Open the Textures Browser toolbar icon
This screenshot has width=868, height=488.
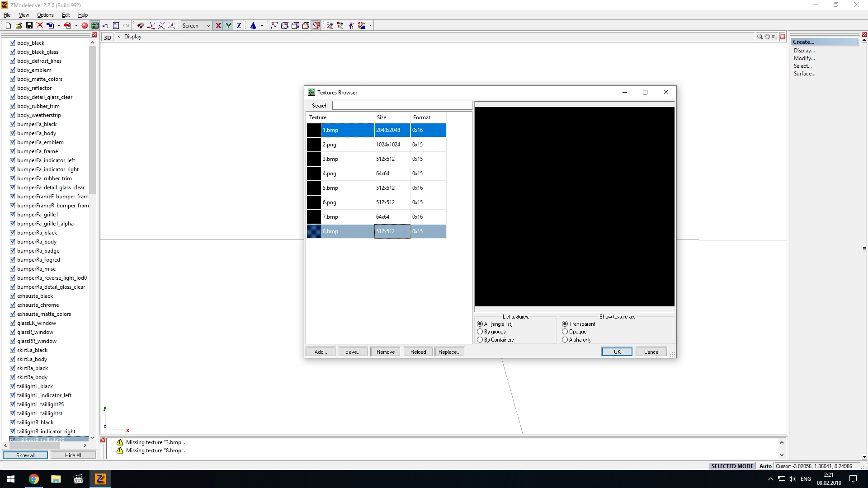95,26
